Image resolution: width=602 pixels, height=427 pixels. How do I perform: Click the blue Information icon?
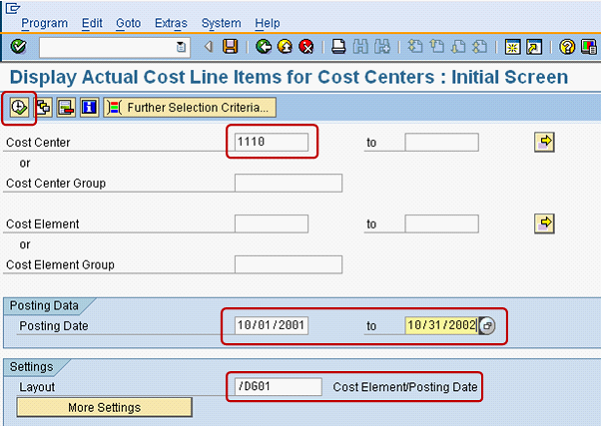[x=89, y=107]
